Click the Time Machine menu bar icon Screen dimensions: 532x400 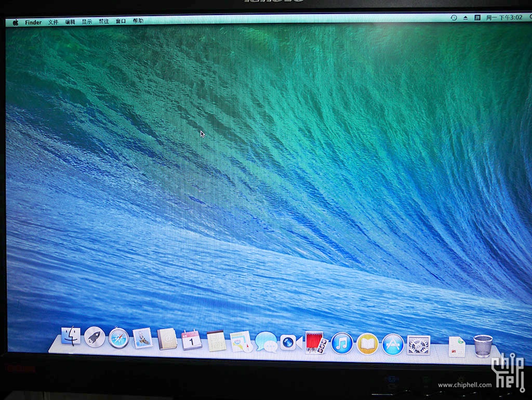coord(454,18)
